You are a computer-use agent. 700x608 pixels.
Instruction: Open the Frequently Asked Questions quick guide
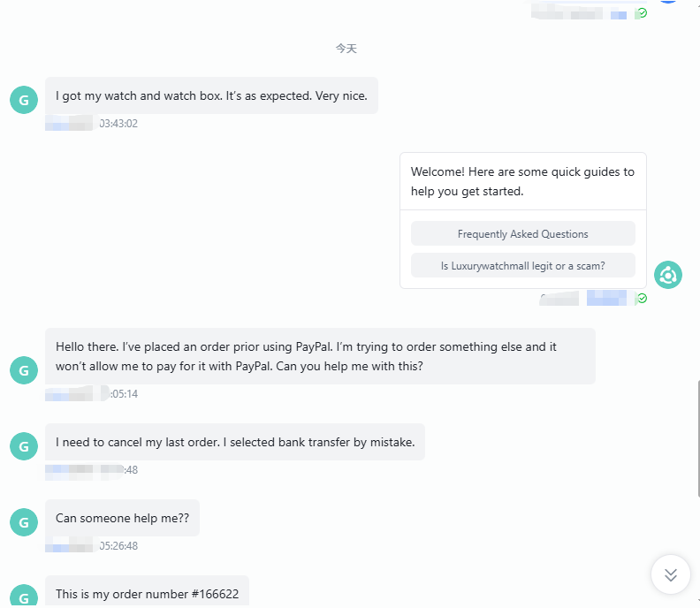(522, 234)
